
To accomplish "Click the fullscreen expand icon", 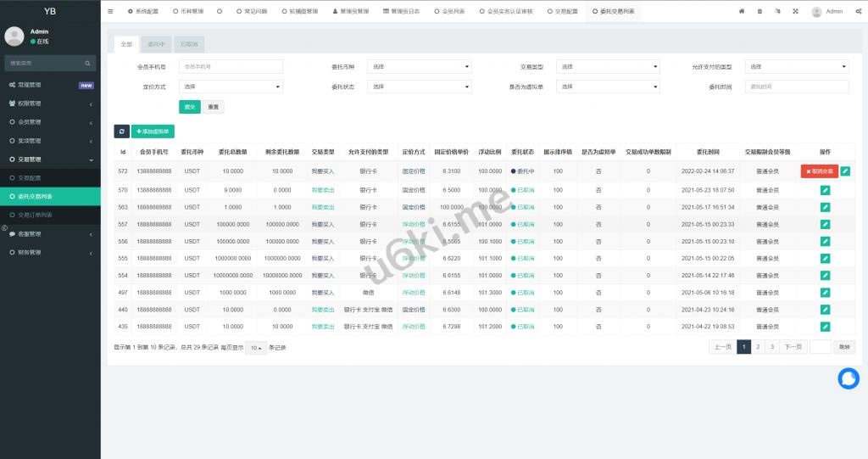I will click(795, 12).
